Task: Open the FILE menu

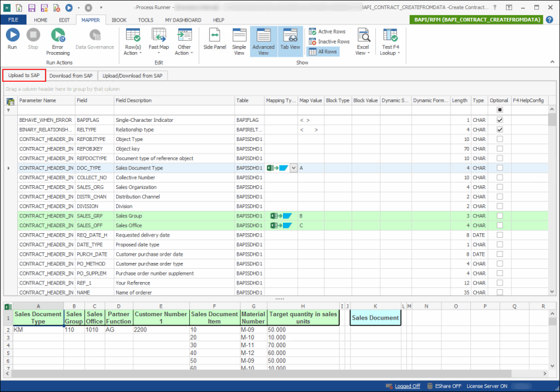Action: (13, 20)
